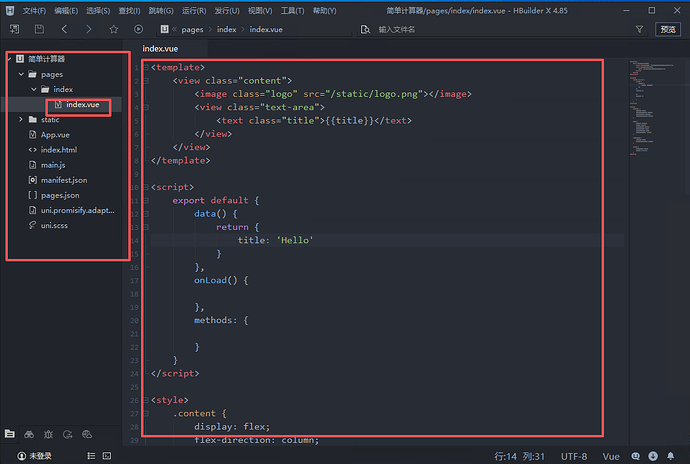
Task: Fold the style block at line 26
Action: click(x=146, y=400)
